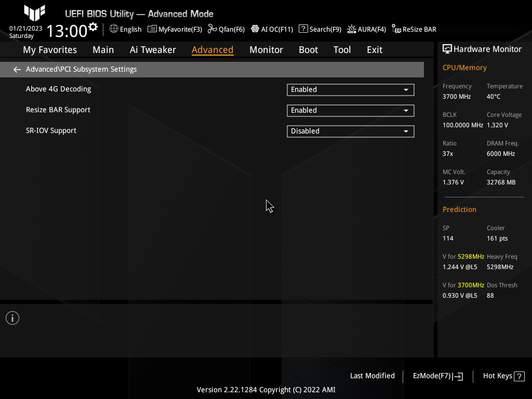This screenshot has height=399, width=532.
Task: Expand the Resize BAR Support dropdown arrow
Action: click(406, 111)
